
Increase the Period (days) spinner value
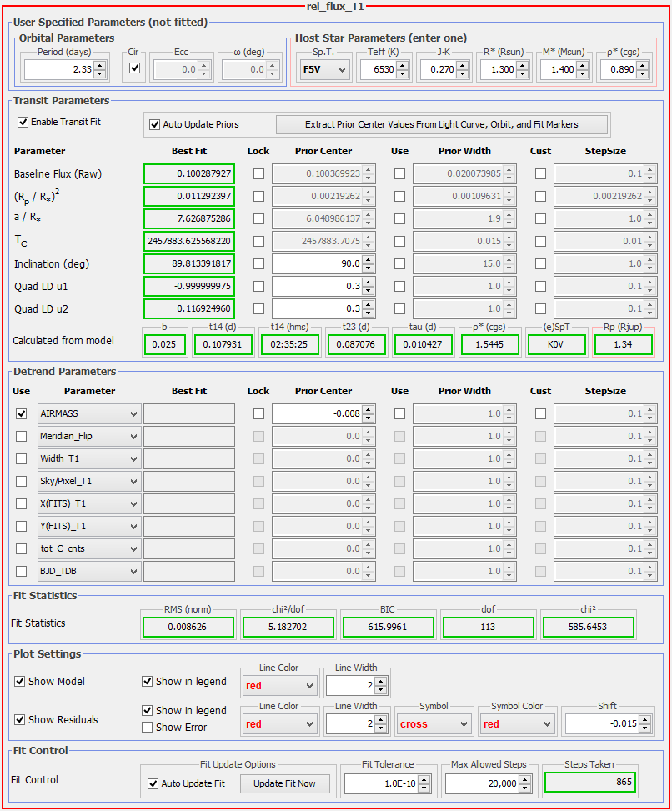(99, 66)
